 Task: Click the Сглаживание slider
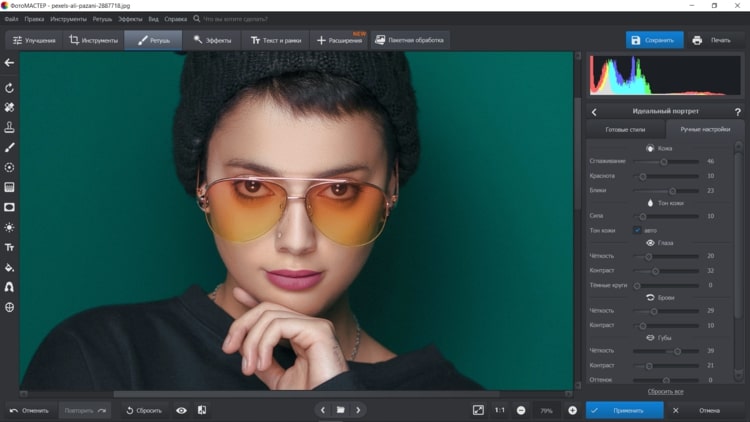coord(664,161)
